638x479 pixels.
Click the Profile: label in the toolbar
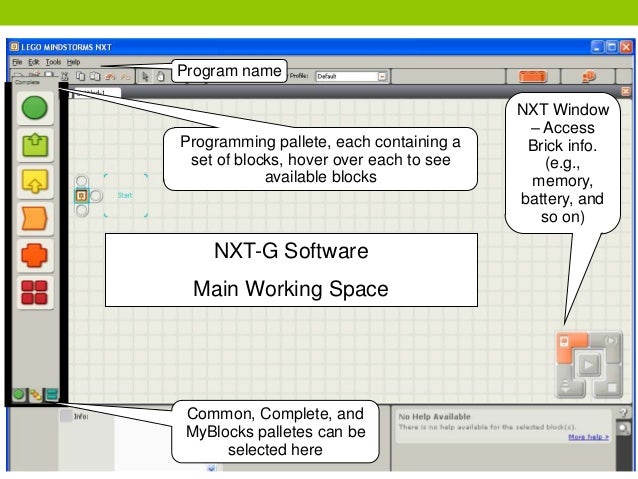coord(299,76)
